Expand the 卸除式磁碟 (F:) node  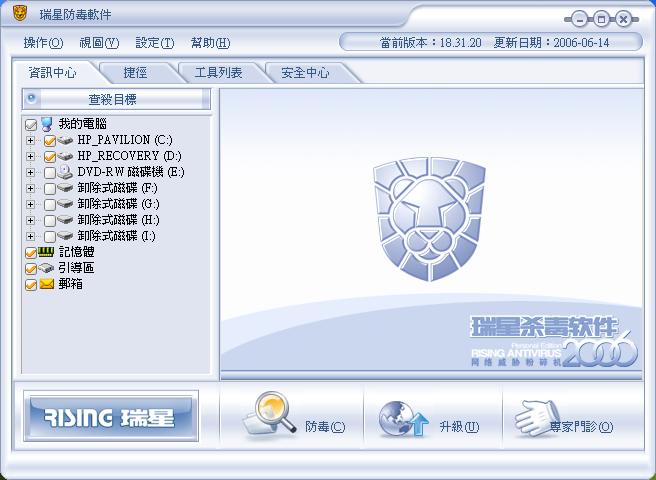click(30, 188)
